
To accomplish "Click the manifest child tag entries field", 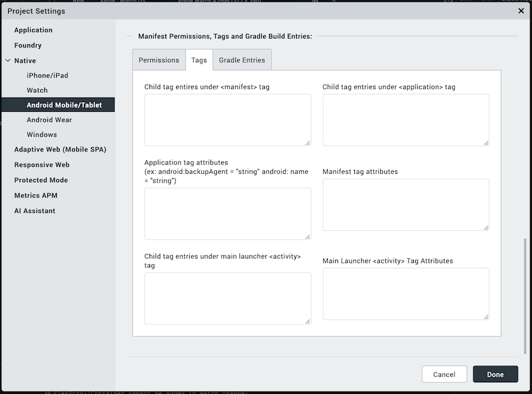I will (x=228, y=120).
